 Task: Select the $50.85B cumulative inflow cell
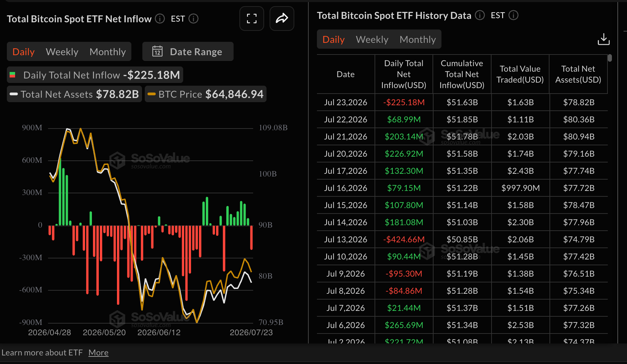pos(462,239)
